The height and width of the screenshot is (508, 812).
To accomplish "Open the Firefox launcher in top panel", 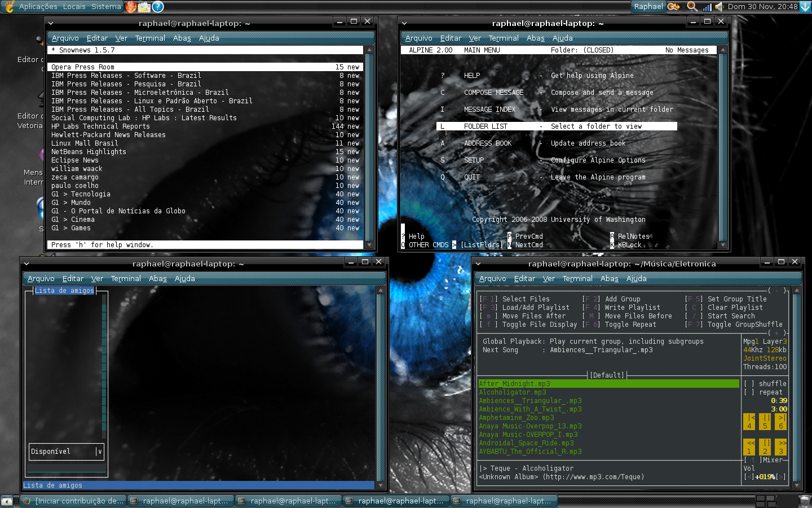I will pos(131,7).
